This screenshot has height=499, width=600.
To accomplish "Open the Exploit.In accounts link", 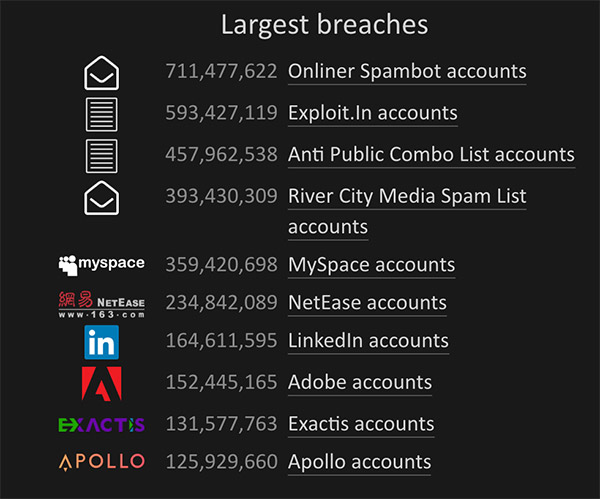I will (x=372, y=114).
